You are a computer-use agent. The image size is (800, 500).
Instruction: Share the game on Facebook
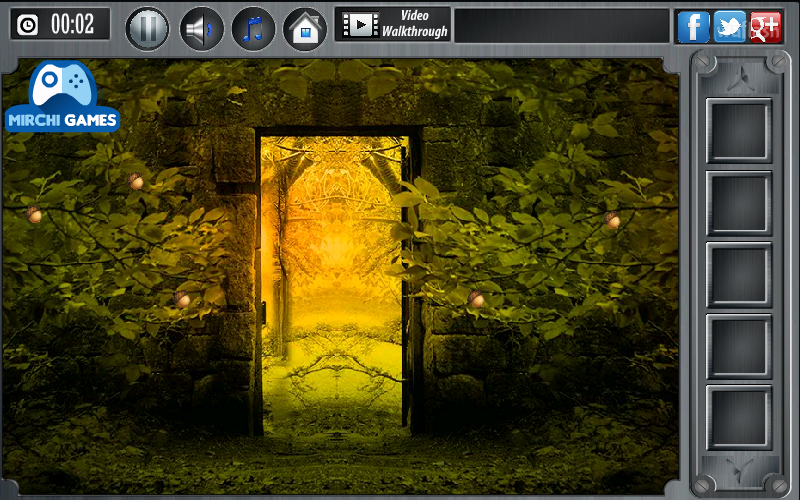click(693, 27)
